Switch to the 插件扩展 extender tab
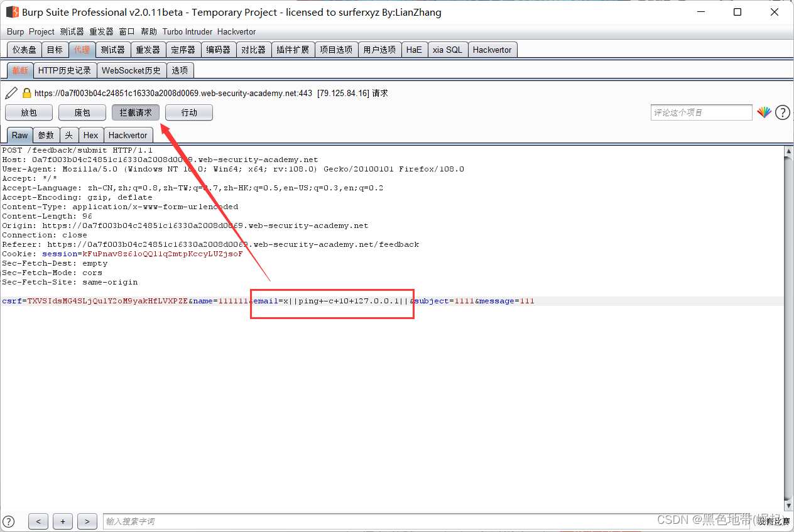Image resolution: width=794 pixels, height=532 pixels. click(293, 50)
